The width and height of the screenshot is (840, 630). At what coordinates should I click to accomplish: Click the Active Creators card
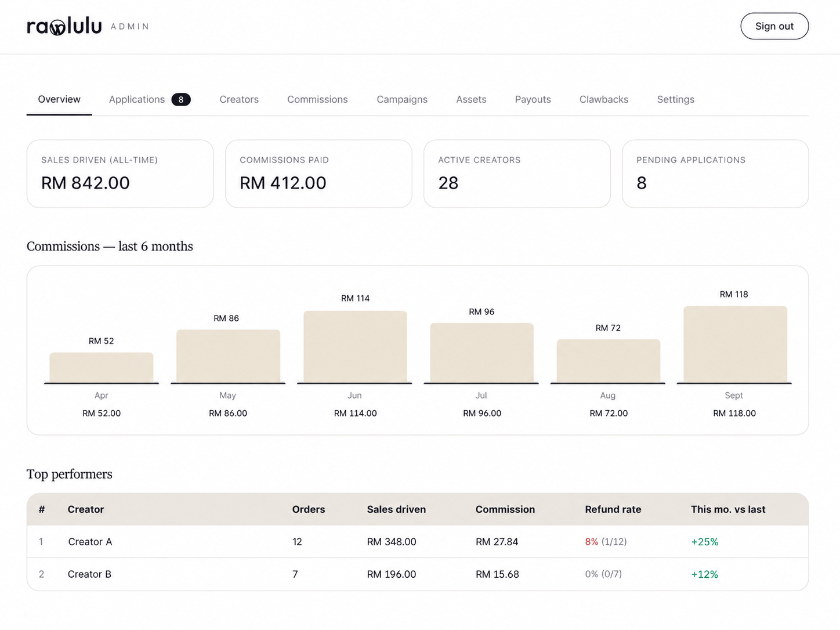[517, 173]
